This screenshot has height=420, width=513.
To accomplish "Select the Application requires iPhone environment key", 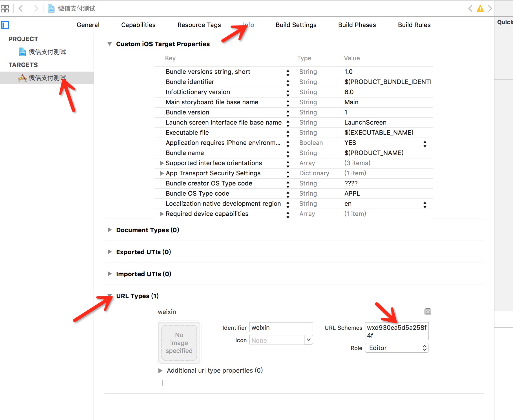I will tap(223, 143).
